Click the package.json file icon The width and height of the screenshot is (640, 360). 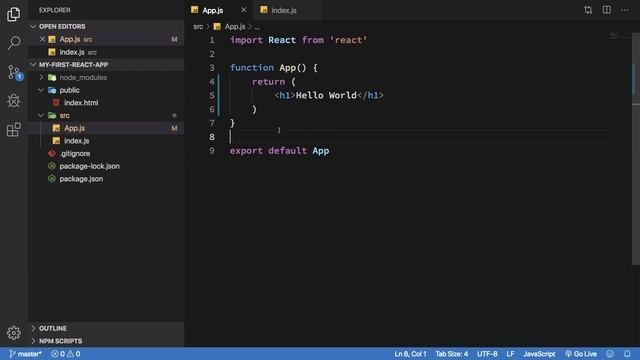(52, 178)
